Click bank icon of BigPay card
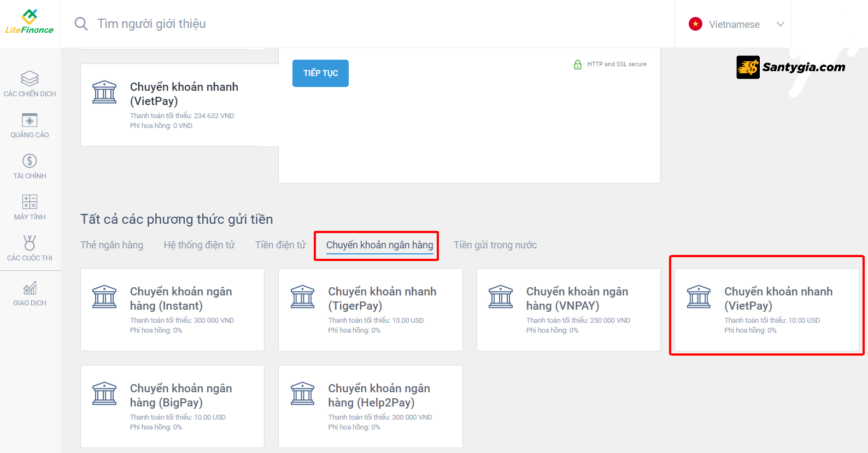Screen dimensions: 868x453 (x=104, y=393)
